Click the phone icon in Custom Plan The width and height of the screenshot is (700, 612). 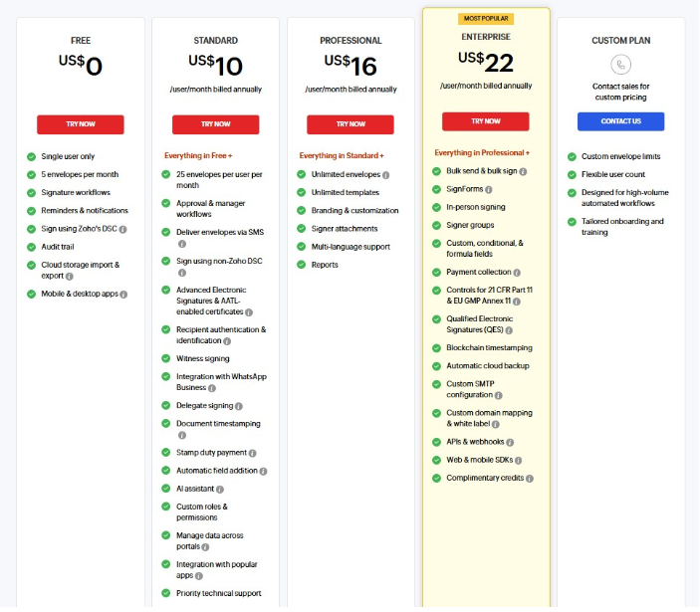coord(621,65)
